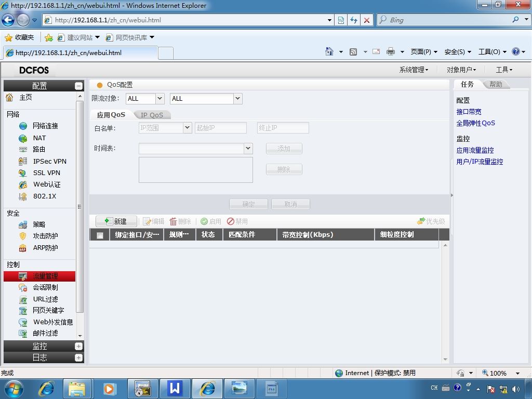Open the 802.1X sidebar item

(x=45, y=196)
